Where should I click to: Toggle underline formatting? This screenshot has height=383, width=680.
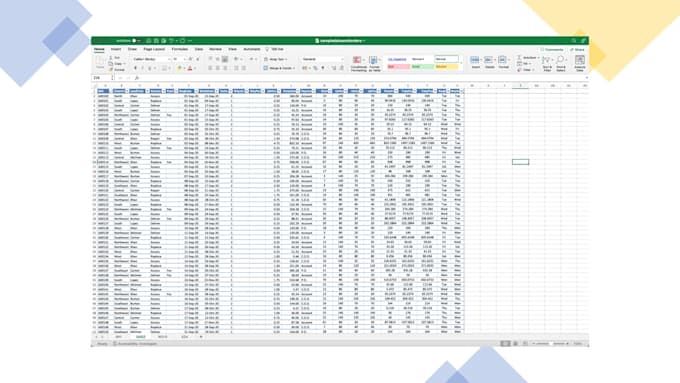pos(150,69)
